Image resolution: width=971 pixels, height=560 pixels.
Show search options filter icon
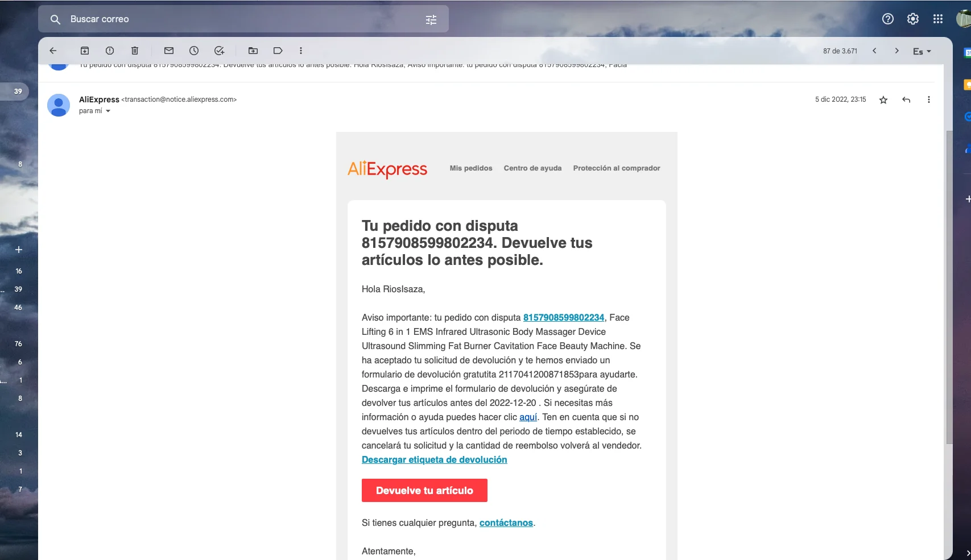tap(431, 20)
